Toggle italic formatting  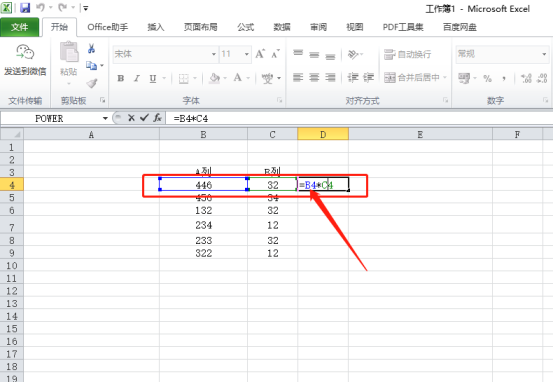coord(137,78)
